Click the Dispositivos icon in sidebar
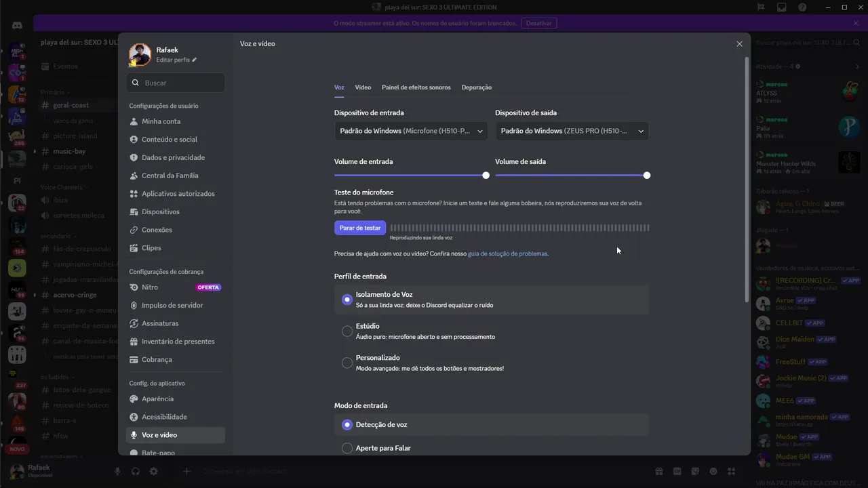The width and height of the screenshot is (868, 488). point(134,211)
